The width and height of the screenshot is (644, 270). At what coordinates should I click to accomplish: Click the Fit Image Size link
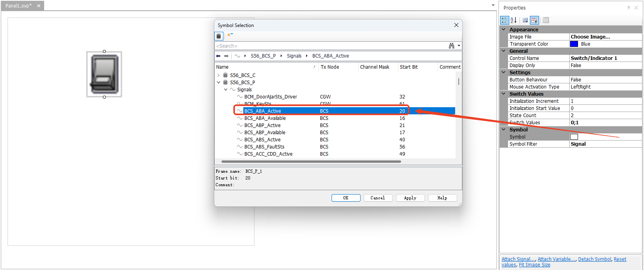535,265
